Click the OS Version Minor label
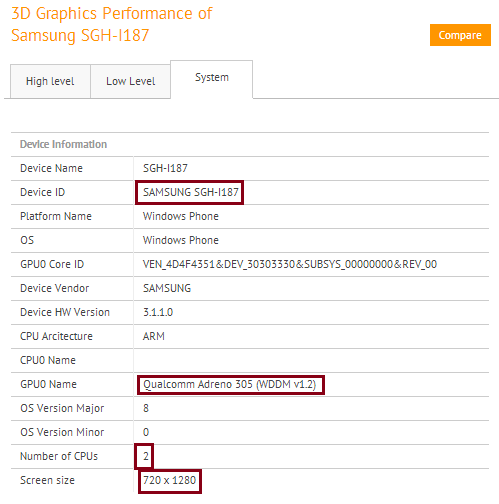 (x=62, y=432)
